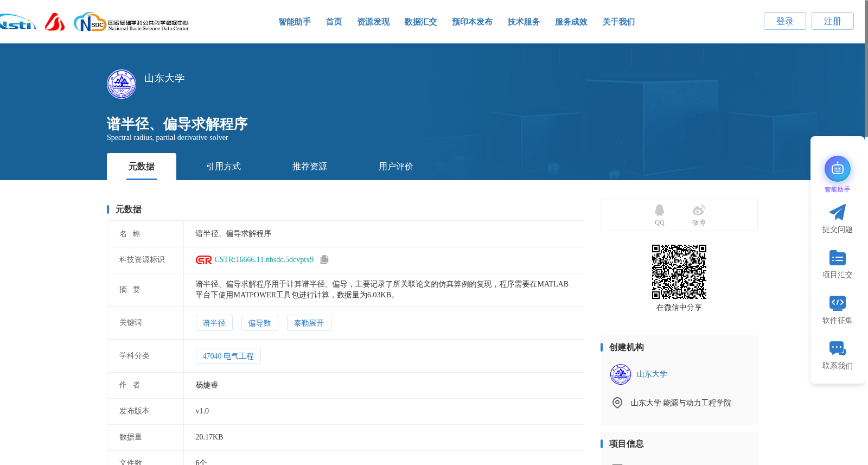Open the 技术服务 navigation item

pyautogui.click(x=524, y=22)
